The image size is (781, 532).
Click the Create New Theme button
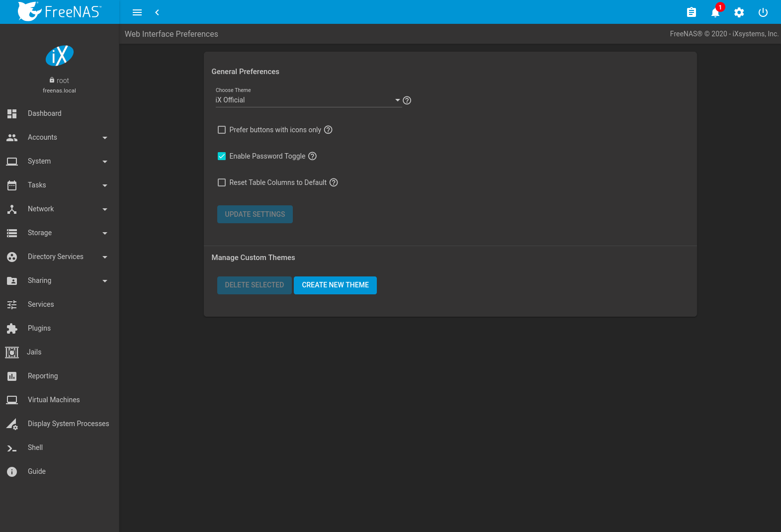point(335,285)
